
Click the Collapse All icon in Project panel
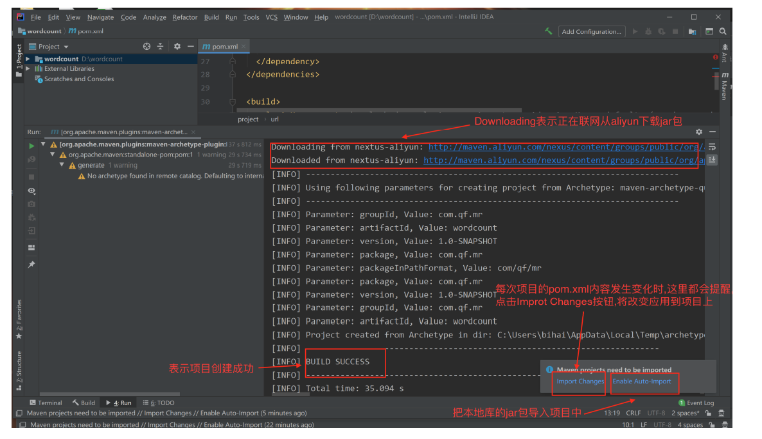coord(160,46)
